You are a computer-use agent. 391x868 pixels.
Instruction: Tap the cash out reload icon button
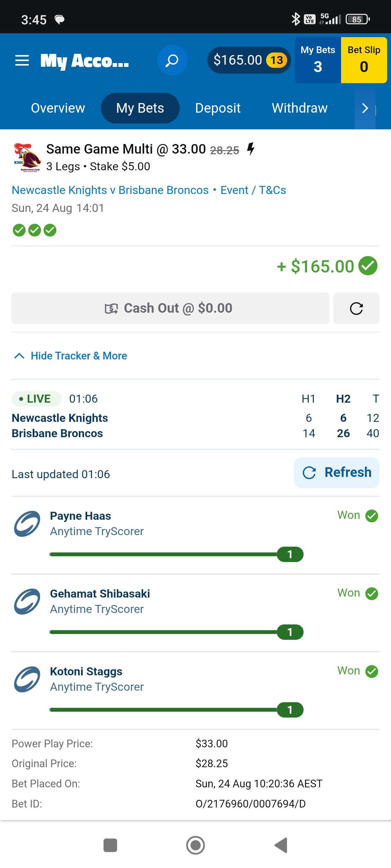(356, 308)
